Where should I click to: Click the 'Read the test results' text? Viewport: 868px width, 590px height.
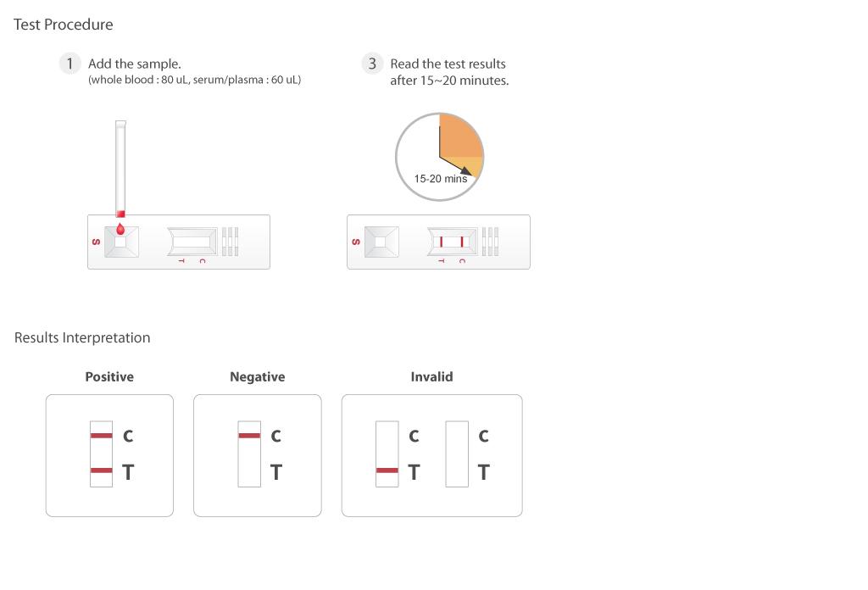[x=448, y=64]
